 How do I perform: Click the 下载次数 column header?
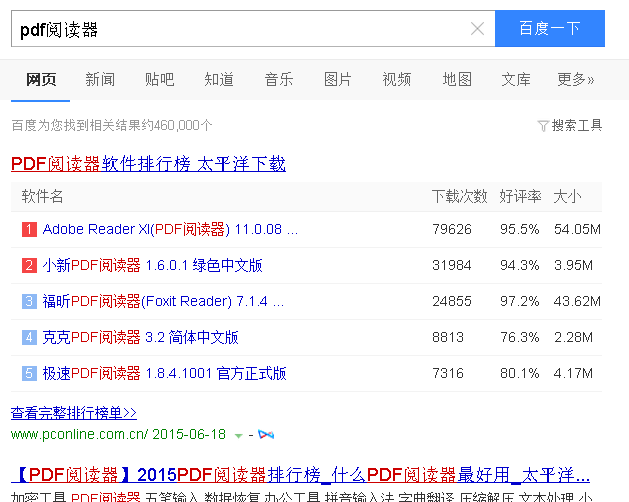coord(460,197)
